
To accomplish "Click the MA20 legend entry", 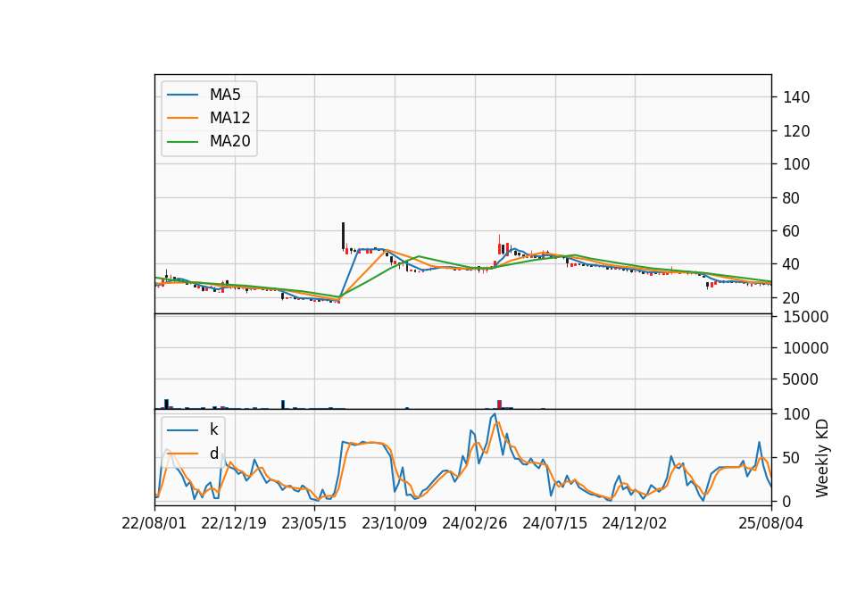I will (208, 141).
